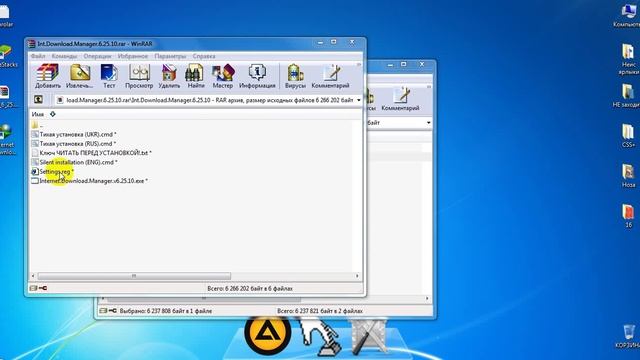Expand back window address dropdown arrow
The width and height of the screenshot is (640, 360).
pyautogui.click(x=428, y=122)
